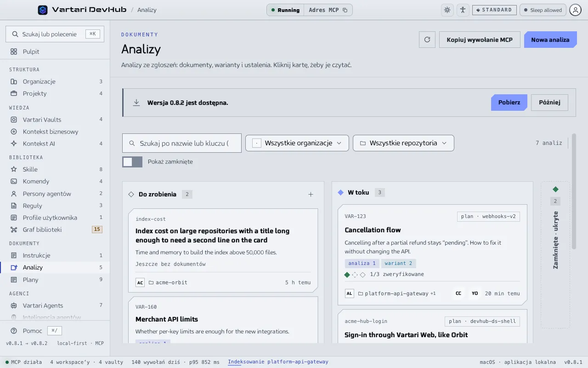Toggle the Sleep allowed setting
This screenshot has width=588, height=368.
point(543,10)
